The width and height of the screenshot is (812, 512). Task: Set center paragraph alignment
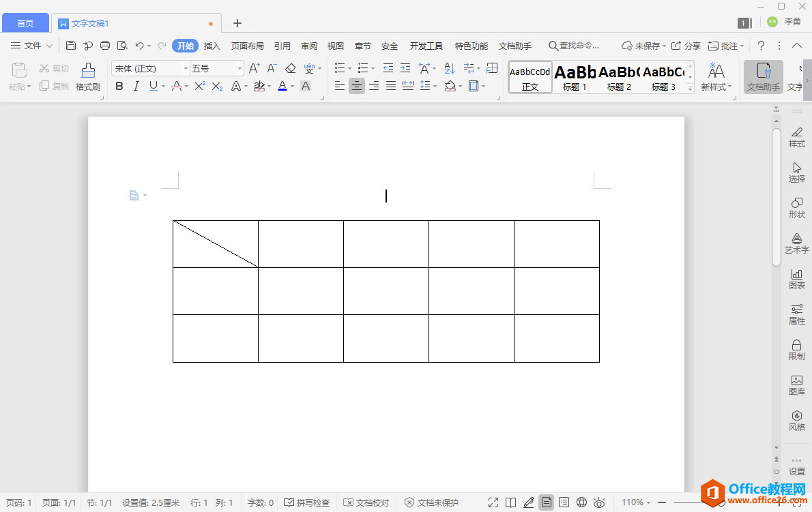357,86
